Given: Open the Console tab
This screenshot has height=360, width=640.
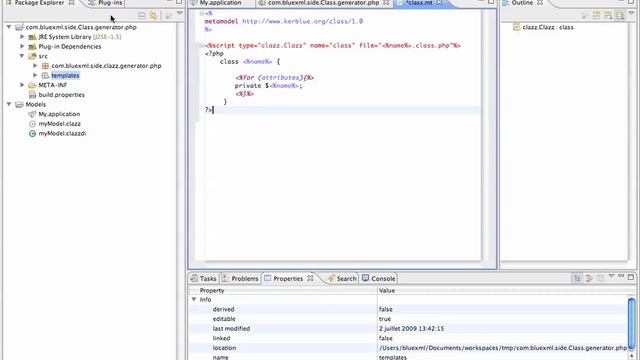Looking at the screenshot, I should (x=378, y=278).
